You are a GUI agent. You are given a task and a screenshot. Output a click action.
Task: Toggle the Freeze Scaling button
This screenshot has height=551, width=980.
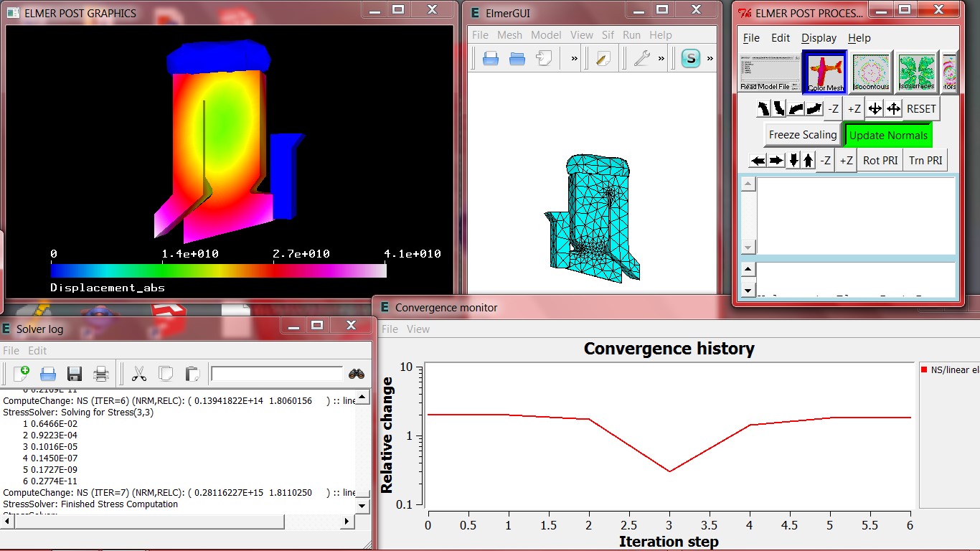pos(803,135)
